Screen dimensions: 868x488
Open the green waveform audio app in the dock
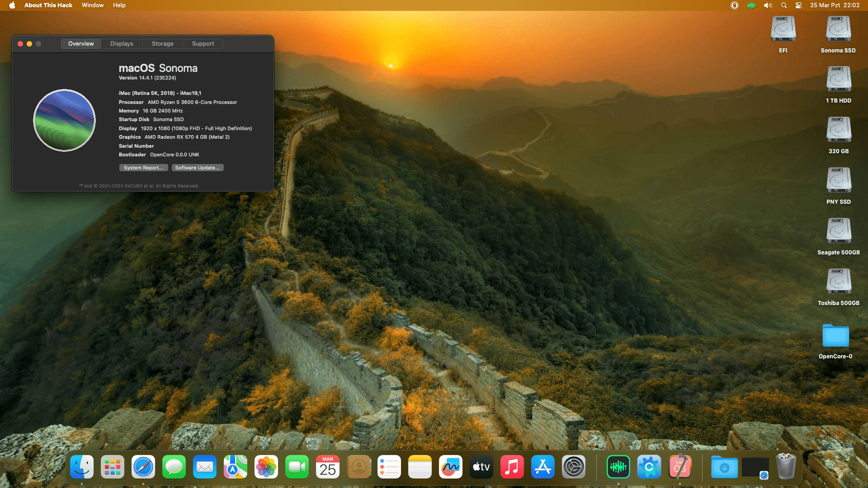[618, 467]
